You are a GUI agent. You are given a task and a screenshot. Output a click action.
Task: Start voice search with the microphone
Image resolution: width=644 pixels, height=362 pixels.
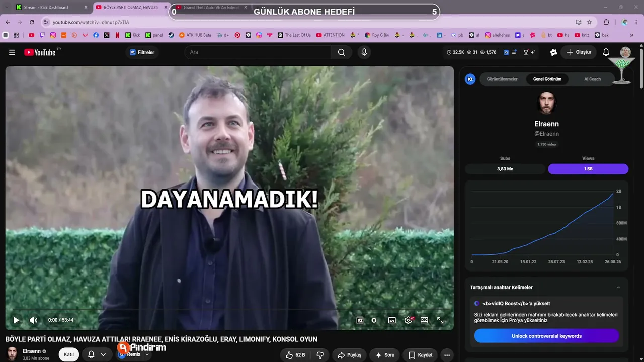(x=364, y=52)
